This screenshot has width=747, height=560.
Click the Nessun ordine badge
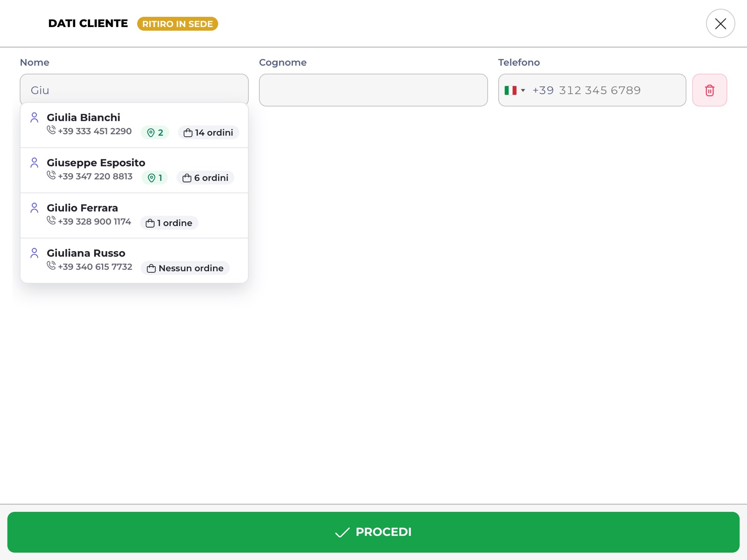coord(185,268)
